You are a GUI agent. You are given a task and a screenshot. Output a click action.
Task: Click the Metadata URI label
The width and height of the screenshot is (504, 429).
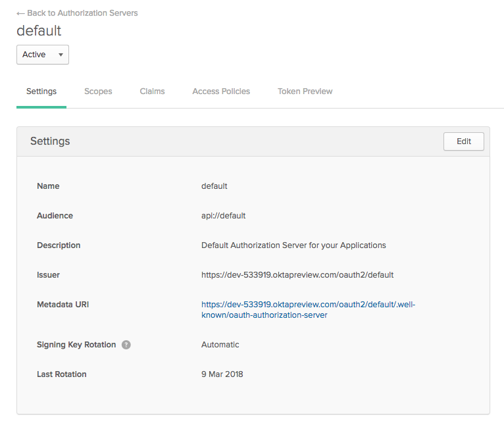[x=64, y=305]
